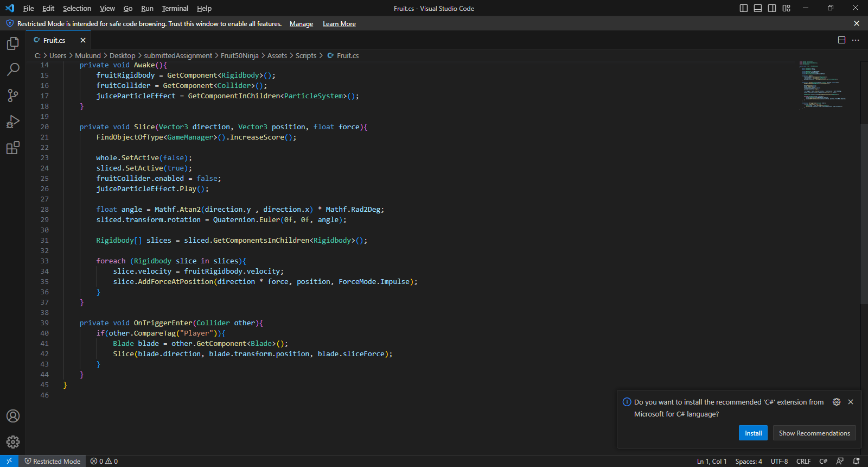Viewport: 868px width, 467px height.
Task: Click the OnTriggerEnter method name
Action: pos(163,323)
